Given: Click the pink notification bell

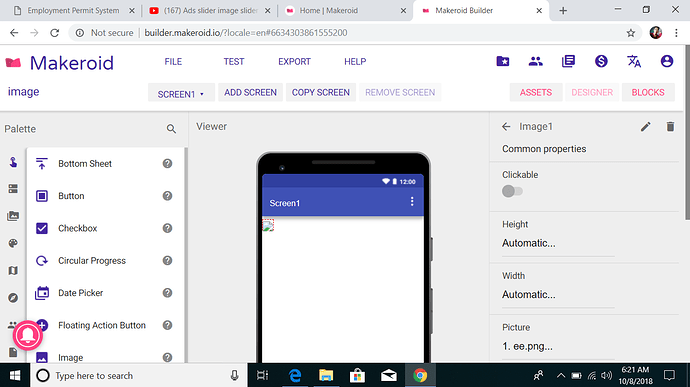Looking at the screenshot, I should pos(28,335).
